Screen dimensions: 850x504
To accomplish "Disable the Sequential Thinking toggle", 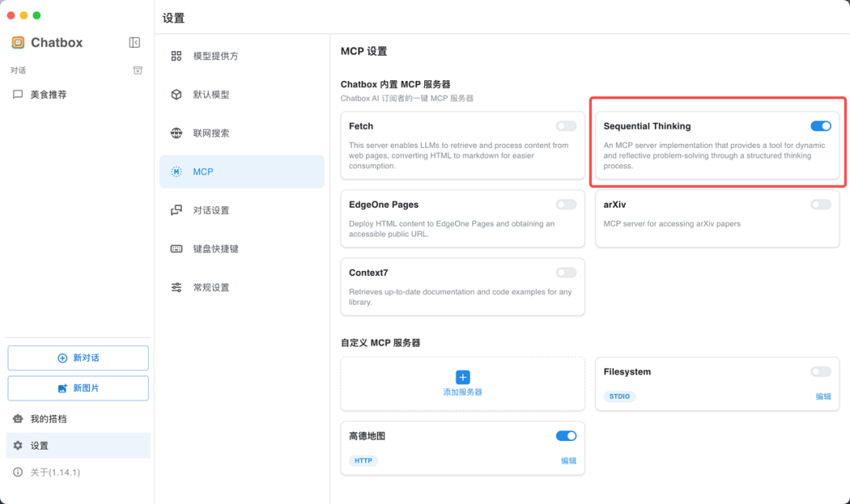I will tap(821, 126).
